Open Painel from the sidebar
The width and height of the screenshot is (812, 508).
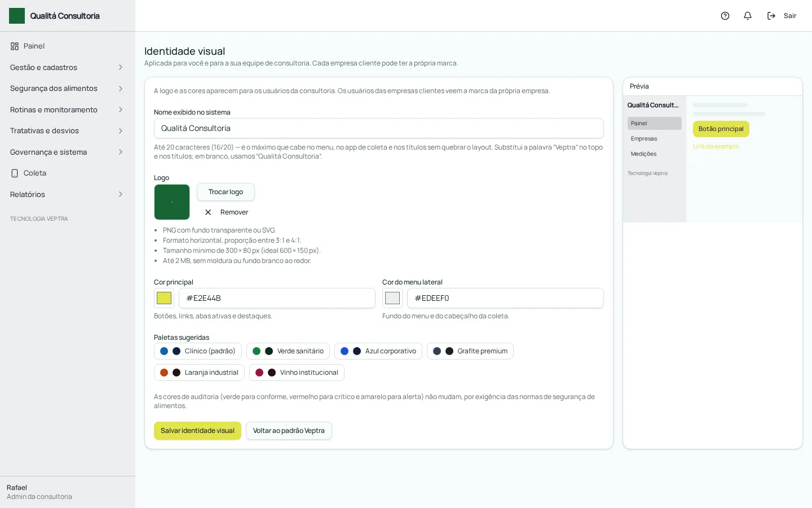pyautogui.click(x=68, y=46)
